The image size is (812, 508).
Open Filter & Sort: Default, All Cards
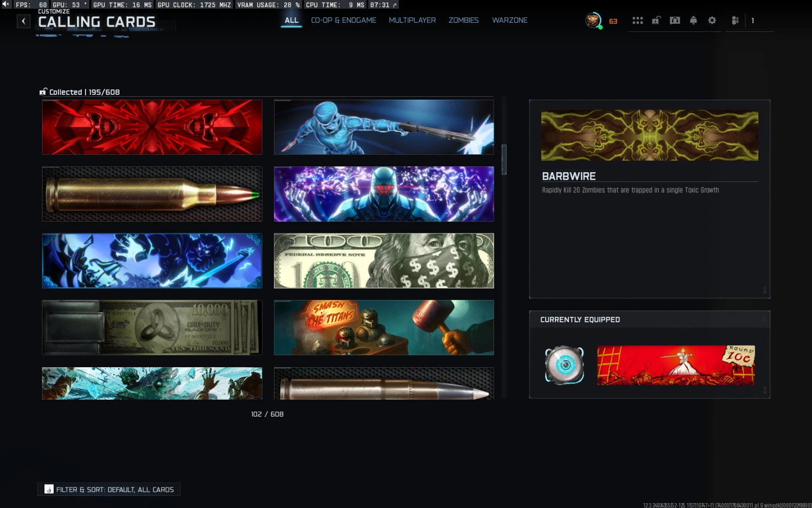click(109, 490)
